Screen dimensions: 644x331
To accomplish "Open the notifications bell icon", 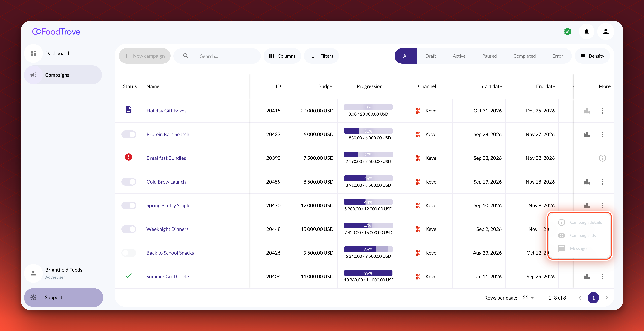I will [586, 31].
